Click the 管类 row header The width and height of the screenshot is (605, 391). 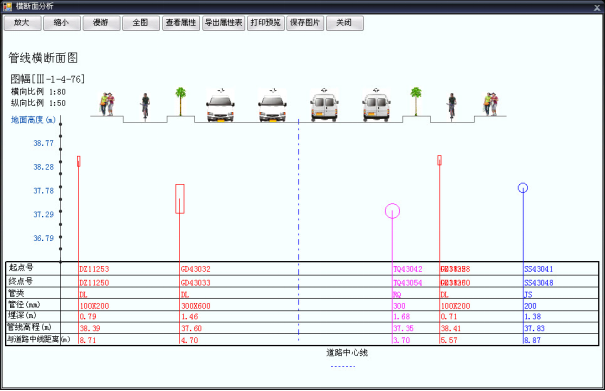click(17, 293)
